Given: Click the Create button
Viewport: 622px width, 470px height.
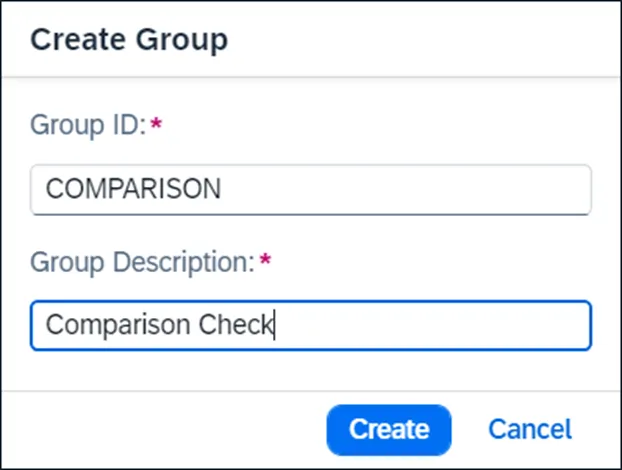Looking at the screenshot, I should pyautogui.click(x=388, y=429).
